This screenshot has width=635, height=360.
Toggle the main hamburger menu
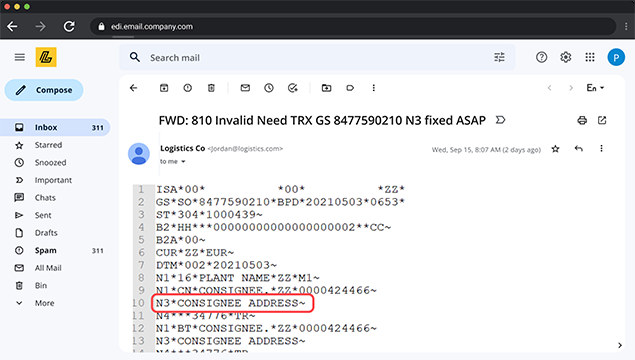19,57
